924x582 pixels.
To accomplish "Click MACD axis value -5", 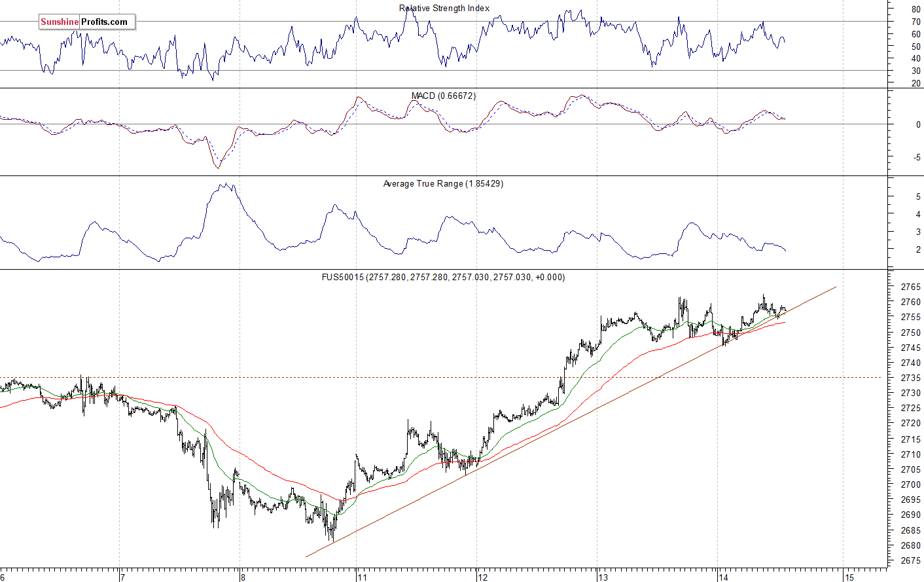I will pyautogui.click(x=917, y=157).
